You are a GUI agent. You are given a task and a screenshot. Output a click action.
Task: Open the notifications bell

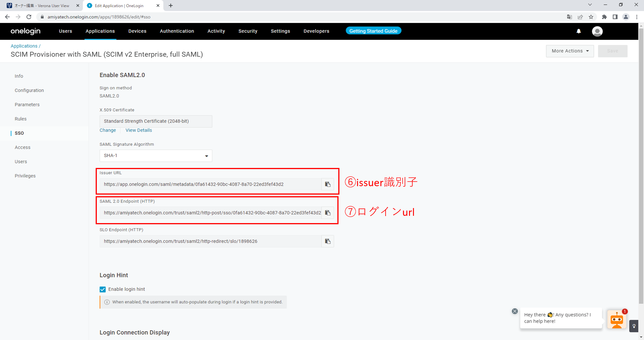[578, 31]
